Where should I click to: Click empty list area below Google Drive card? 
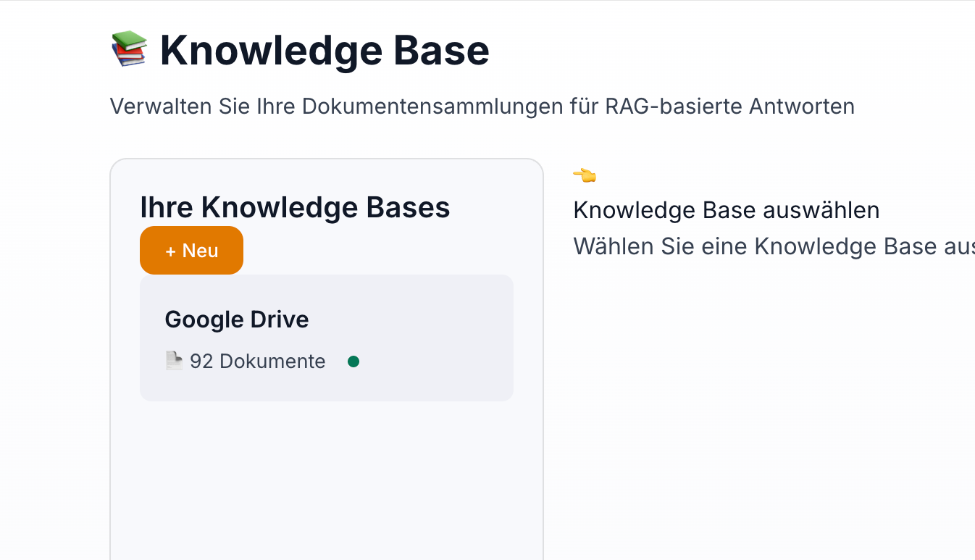tap(326, 478)
